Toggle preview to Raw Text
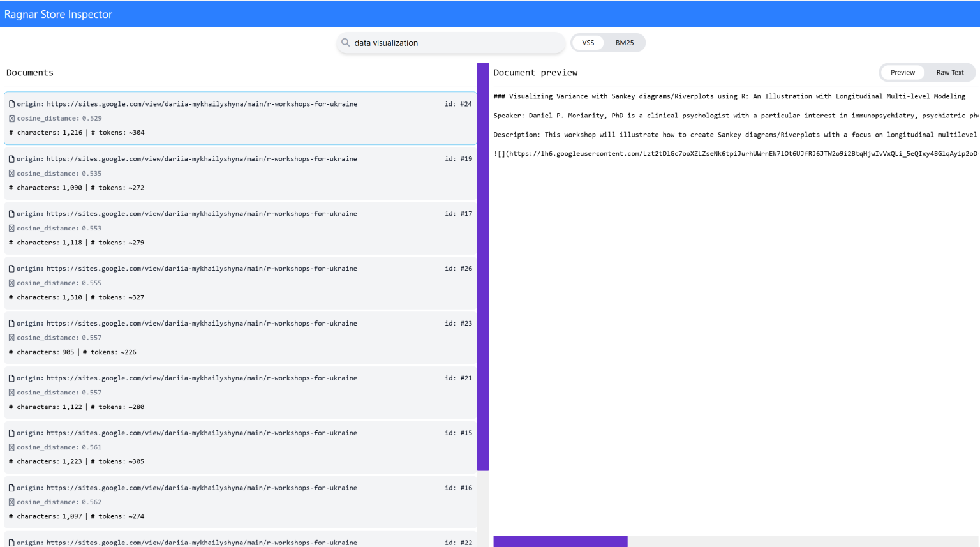 point(949,73)
